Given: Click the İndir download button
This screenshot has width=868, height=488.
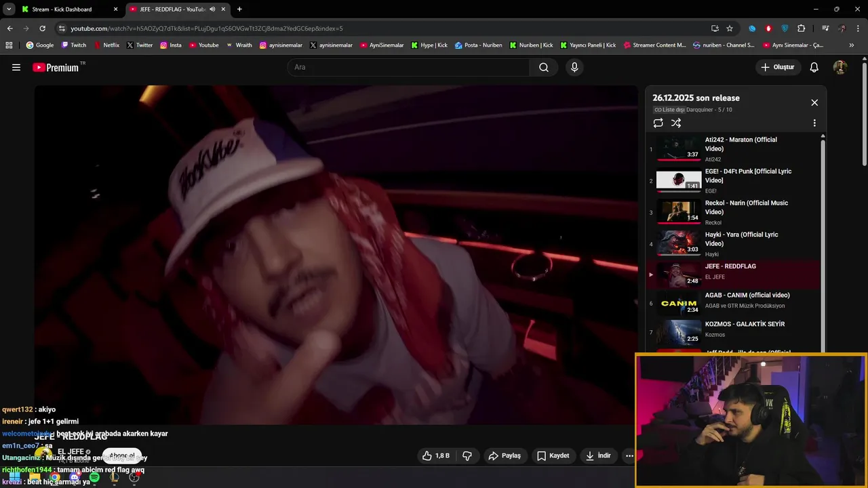Looking at the screenshot, I should click(599, 455).
